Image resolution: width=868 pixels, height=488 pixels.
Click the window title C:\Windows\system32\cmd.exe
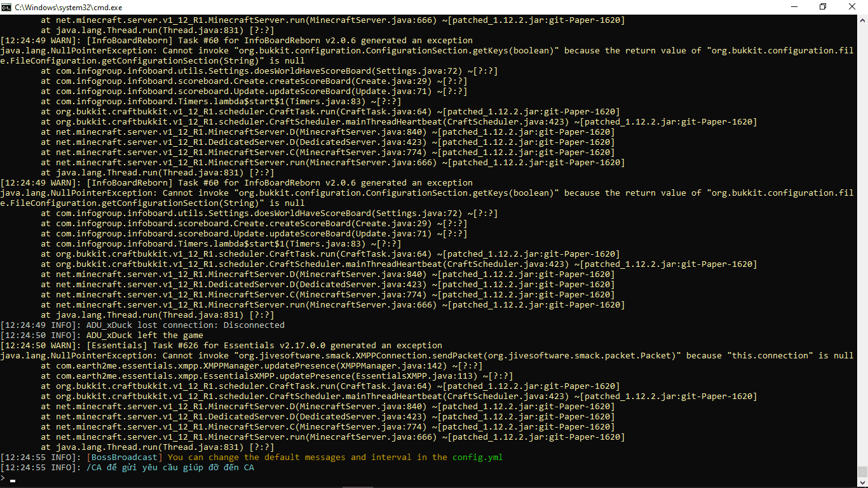pyautogui.click(x=69, y=7)
